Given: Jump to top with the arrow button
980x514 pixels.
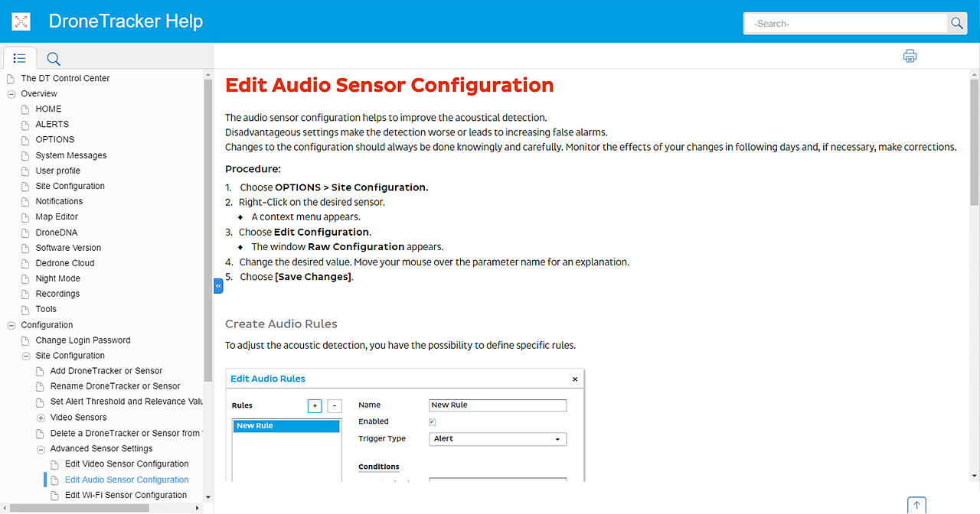Looking at the screenshot, I should (917, 505).
